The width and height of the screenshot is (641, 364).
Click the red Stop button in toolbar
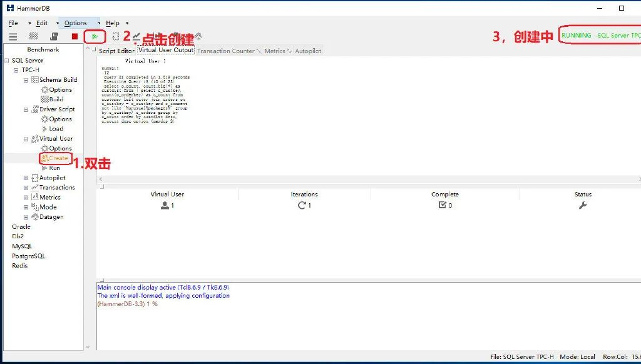click(x=74, y=36)
